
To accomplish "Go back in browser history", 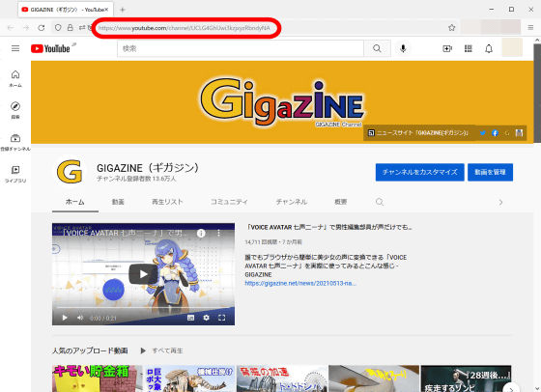I will pyautogui.click(x=11, y=28).
